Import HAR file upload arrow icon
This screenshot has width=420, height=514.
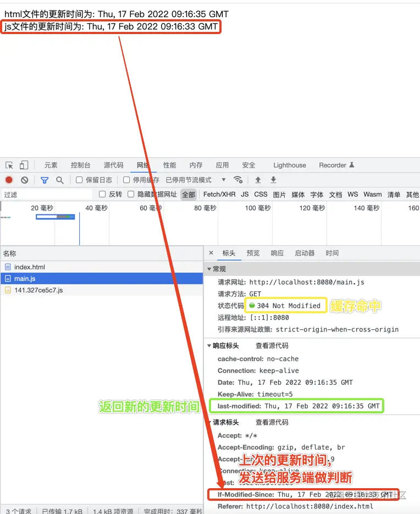(x=258, y=180)
